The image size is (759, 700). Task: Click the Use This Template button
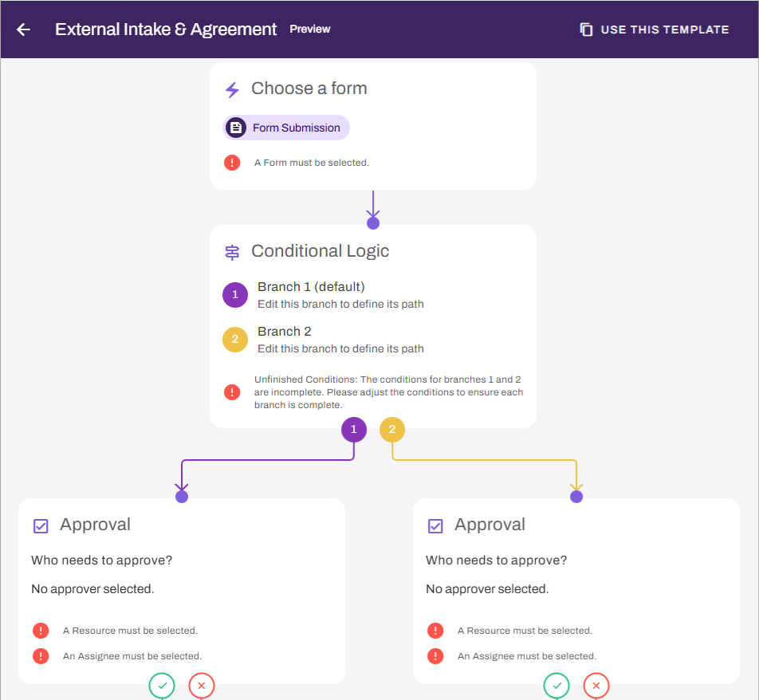point(654,29)
